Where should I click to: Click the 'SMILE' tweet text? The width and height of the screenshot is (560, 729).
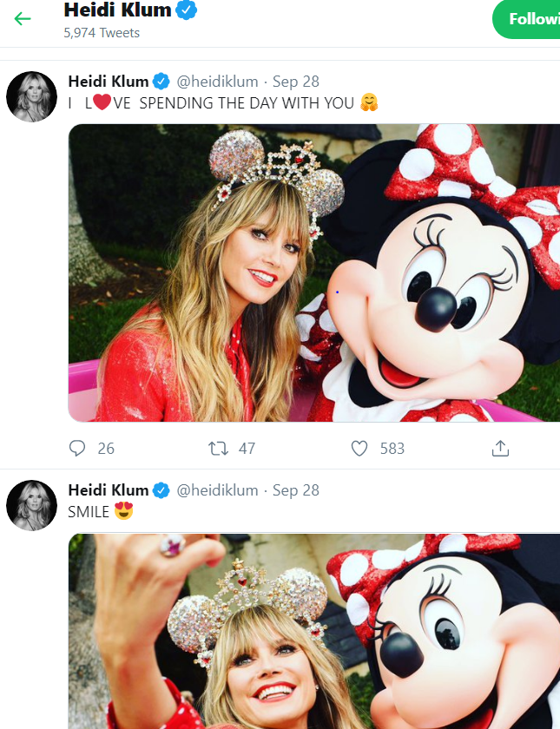tap(89, 512)
